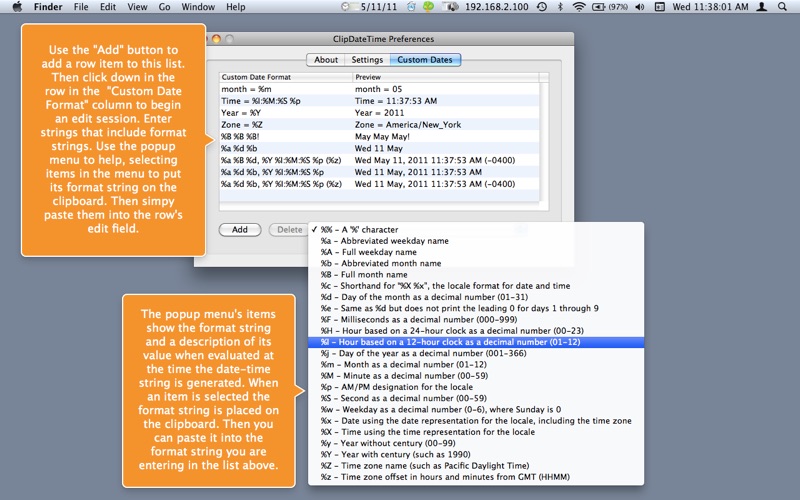Screen dimensions: 800x500
Task: Click the Custom Date Format column header
Action: point(286,77)
